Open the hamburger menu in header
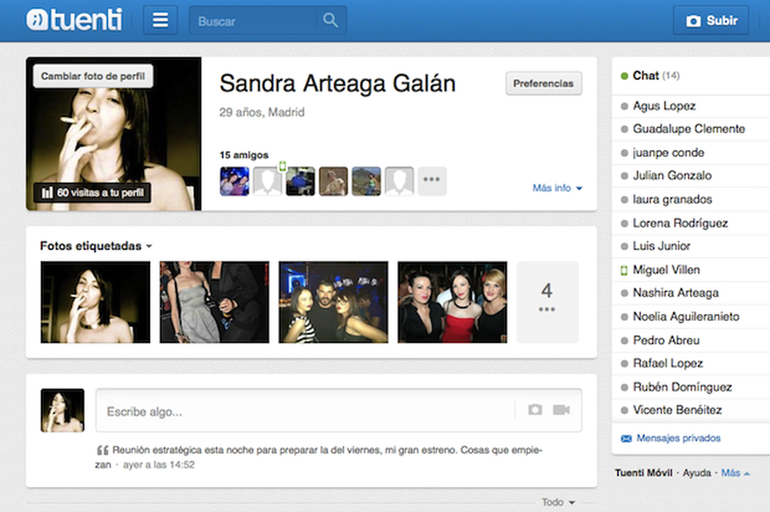Screen dimensions: 770x512 click(160, 20)
